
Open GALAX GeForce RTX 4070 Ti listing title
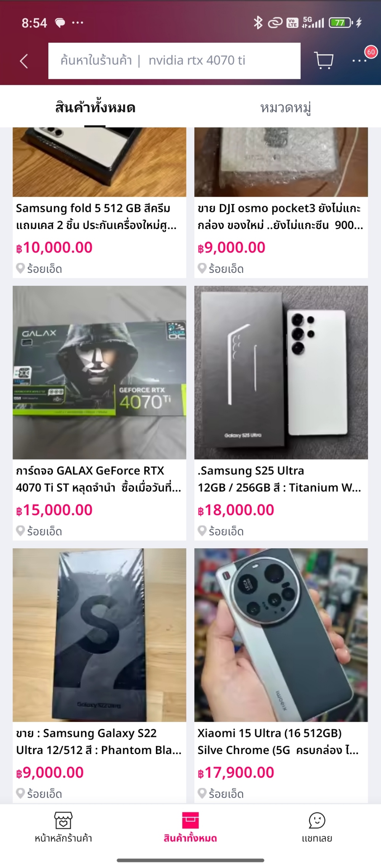pos(98,479)
